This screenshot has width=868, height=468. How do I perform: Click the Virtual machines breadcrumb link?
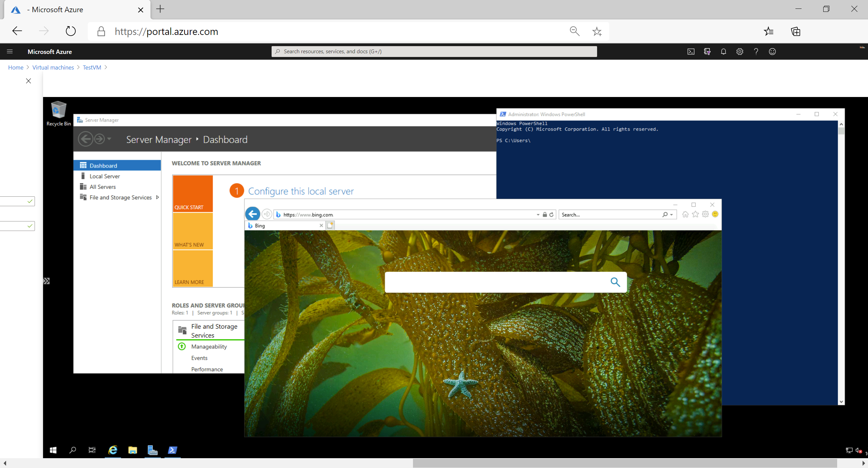point(53,67)
